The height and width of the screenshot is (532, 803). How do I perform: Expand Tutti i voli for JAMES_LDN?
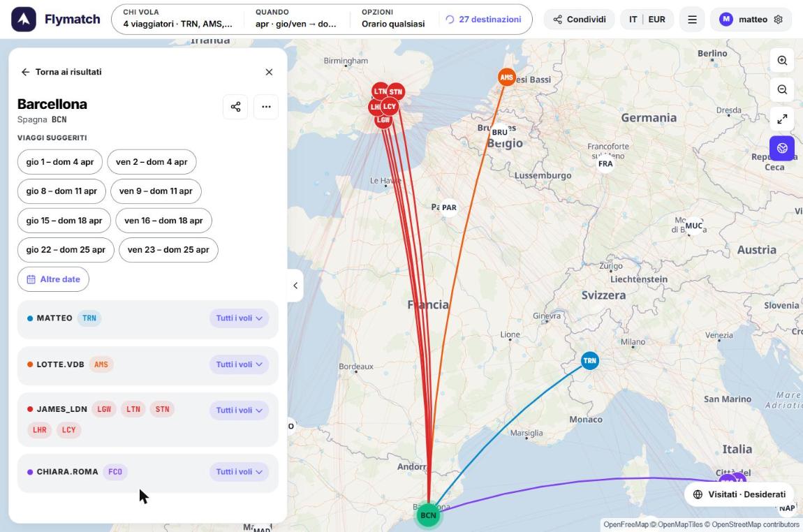240,410
